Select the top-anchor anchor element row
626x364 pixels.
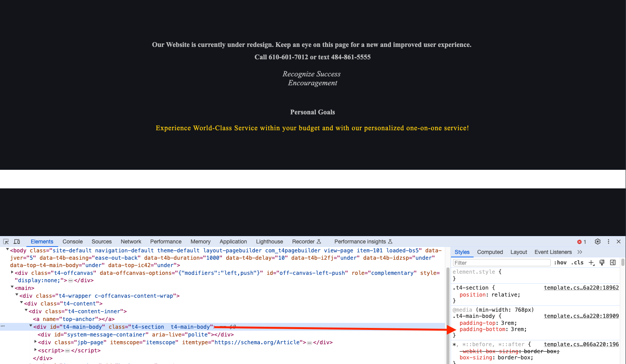click(x=74, y=319)
